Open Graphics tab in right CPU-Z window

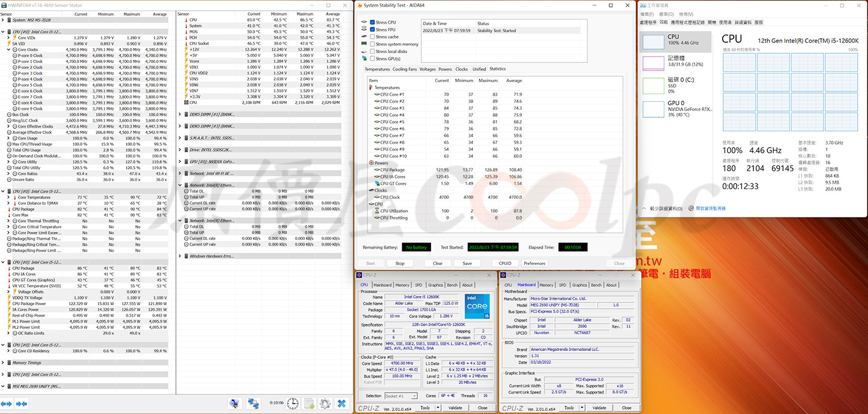click(579, 285)
